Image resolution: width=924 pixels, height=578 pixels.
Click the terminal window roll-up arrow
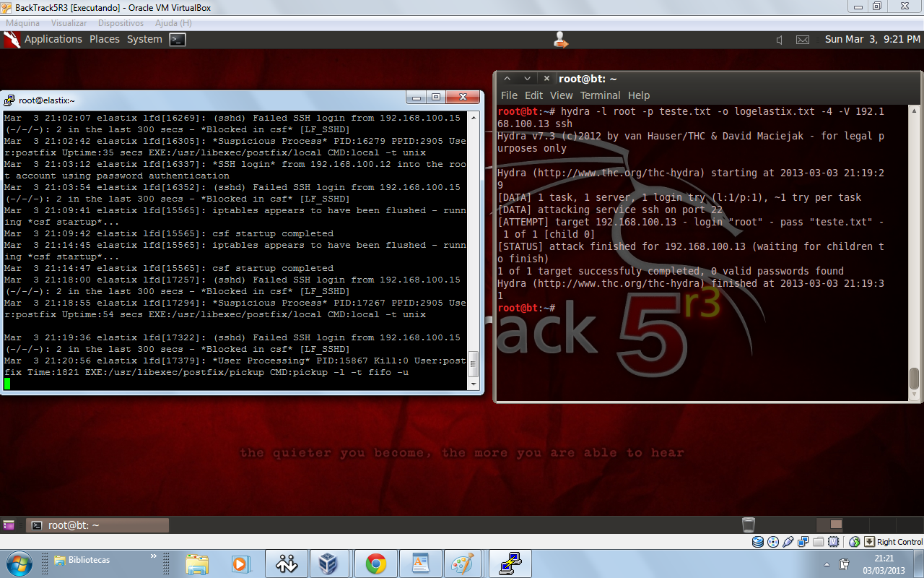click(507, 79)
